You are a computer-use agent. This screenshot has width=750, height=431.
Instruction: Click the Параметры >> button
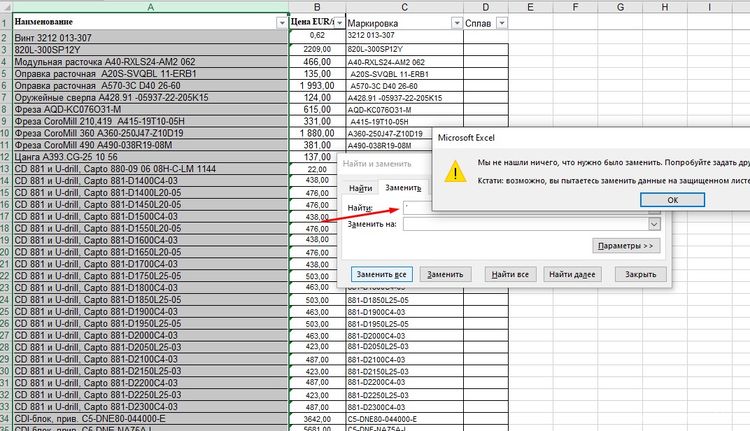[626, 246]
